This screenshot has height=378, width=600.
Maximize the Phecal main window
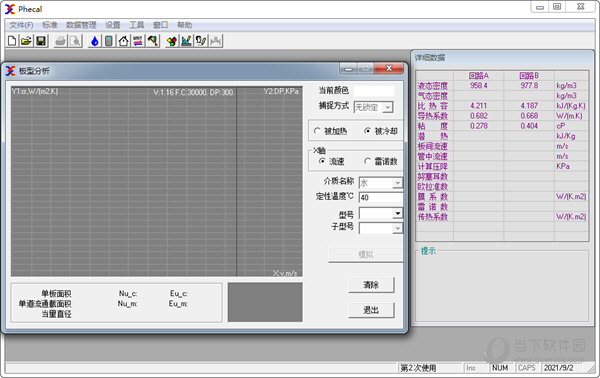(557, 7)
